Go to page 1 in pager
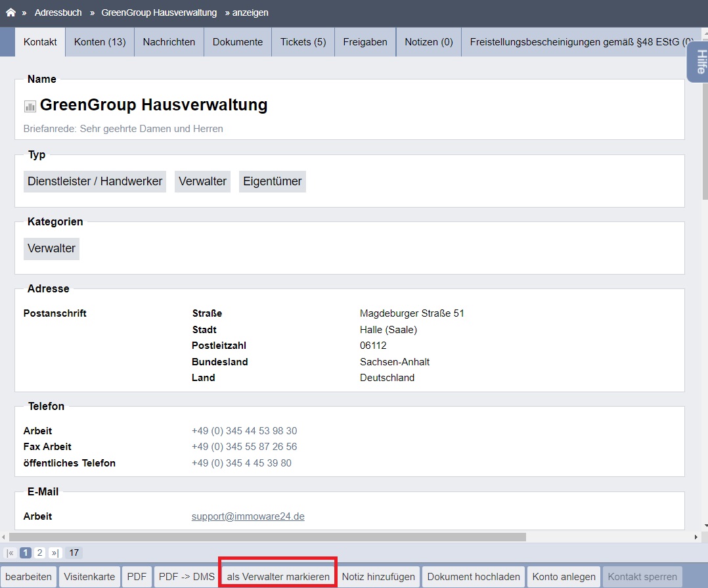Viewport: 708px width, 588px height. coord(26,553)
